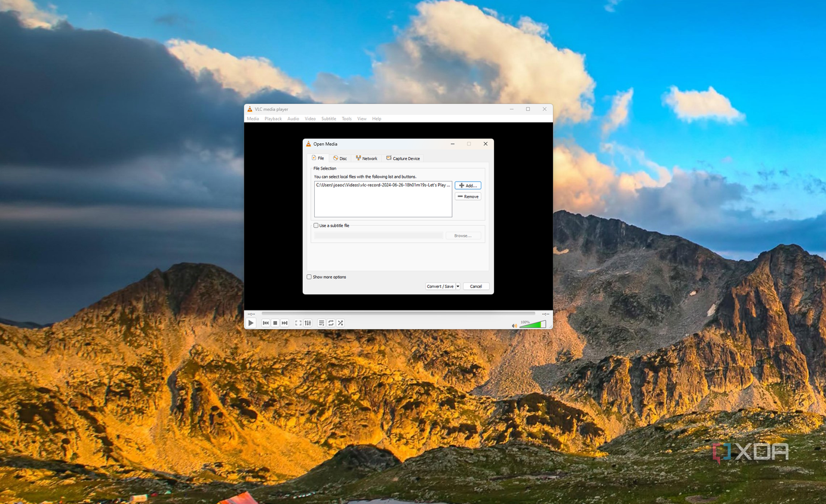Click the Convert / Save button

[x=440, y=287]
